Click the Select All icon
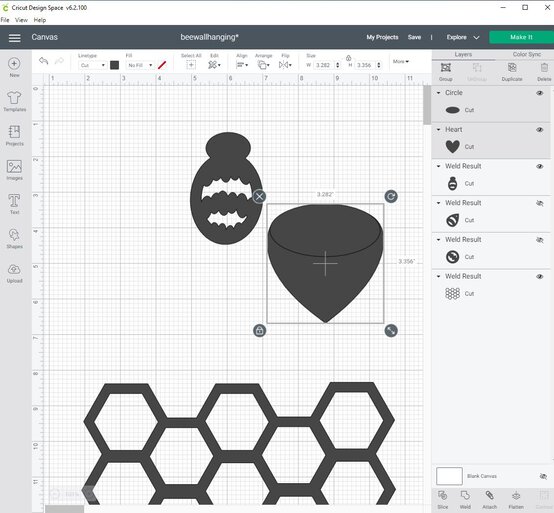This screenshot has height=513, width=554. (191, 65)
